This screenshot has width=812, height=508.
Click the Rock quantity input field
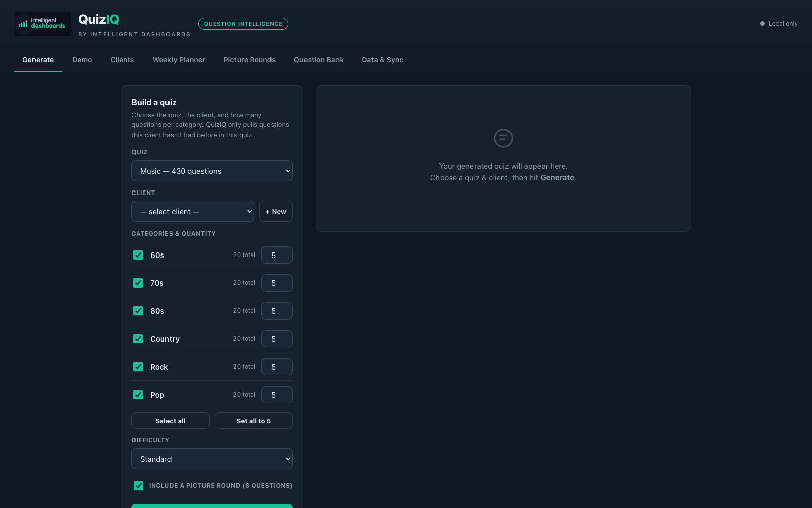coord(277,367)
